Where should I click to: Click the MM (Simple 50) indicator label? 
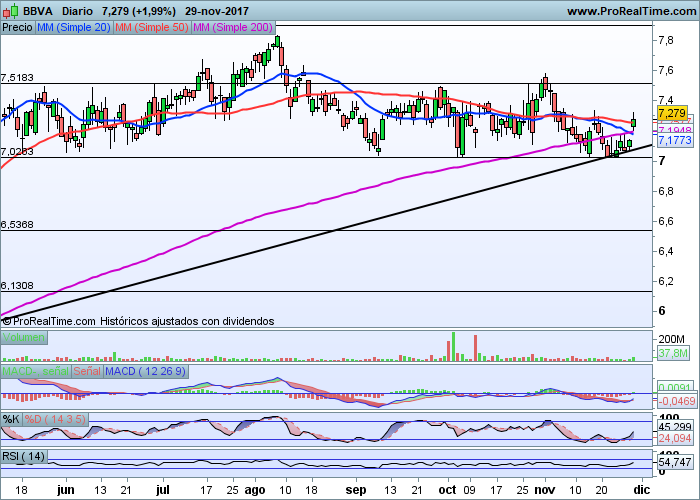pyautogui.click(x=150, y=28)
